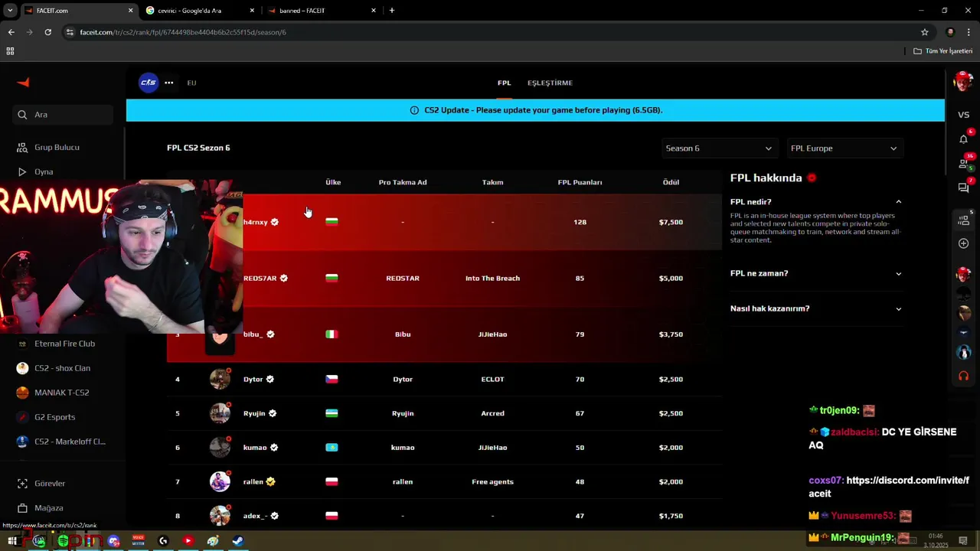Click the CS2 Update info banner

tap(535, 110)
